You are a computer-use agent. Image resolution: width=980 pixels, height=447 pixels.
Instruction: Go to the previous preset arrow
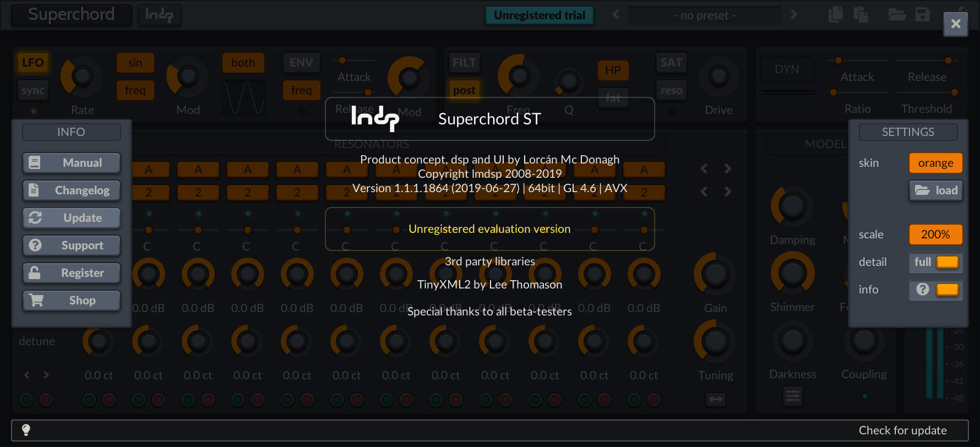pyautogui.click(x=616, y=15)
